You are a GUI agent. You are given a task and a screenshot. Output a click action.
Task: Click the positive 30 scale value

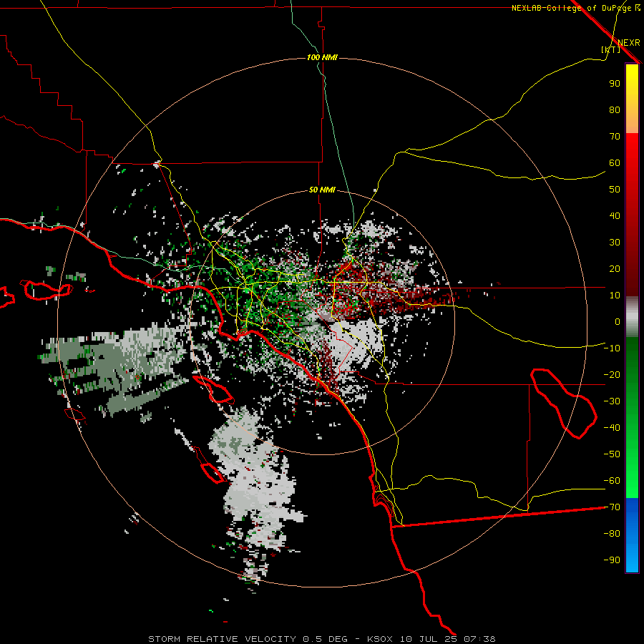tap(615, 243)
